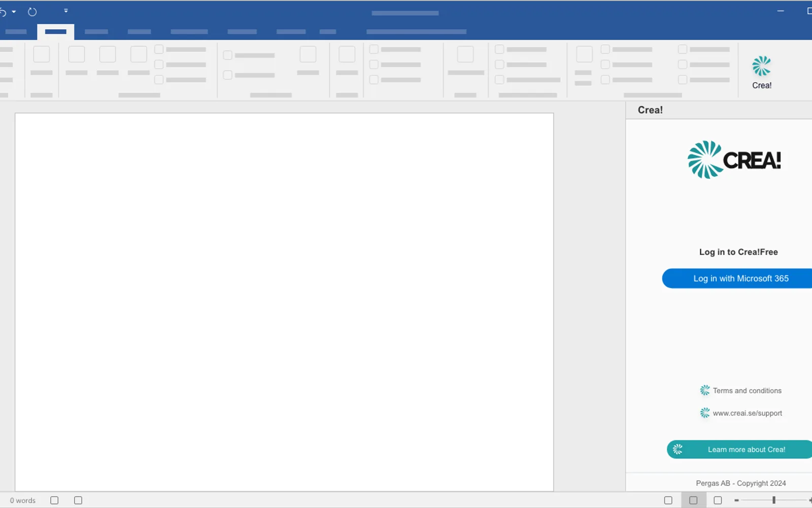Switch to Read Mode view in status bar

[x=668, y=500]
